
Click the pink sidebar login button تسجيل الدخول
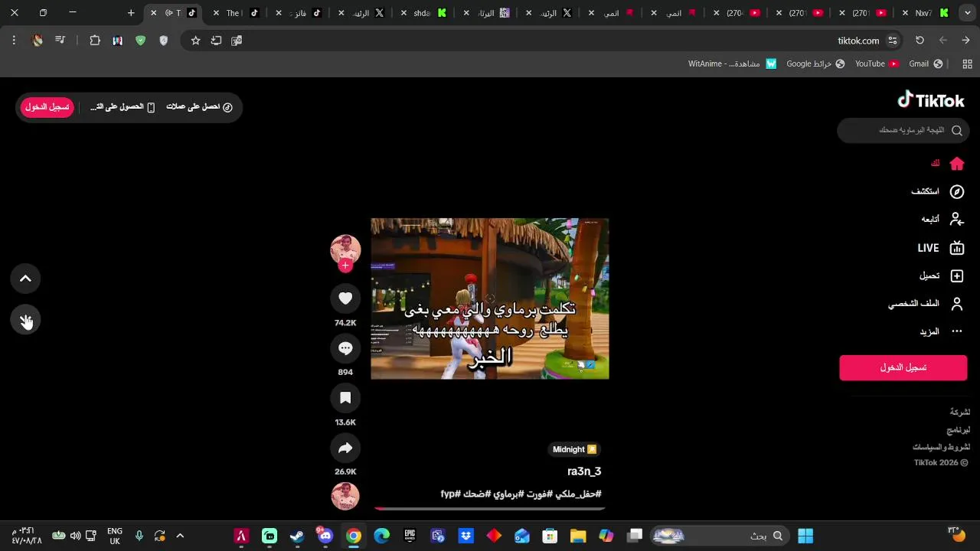click(903, 367)
